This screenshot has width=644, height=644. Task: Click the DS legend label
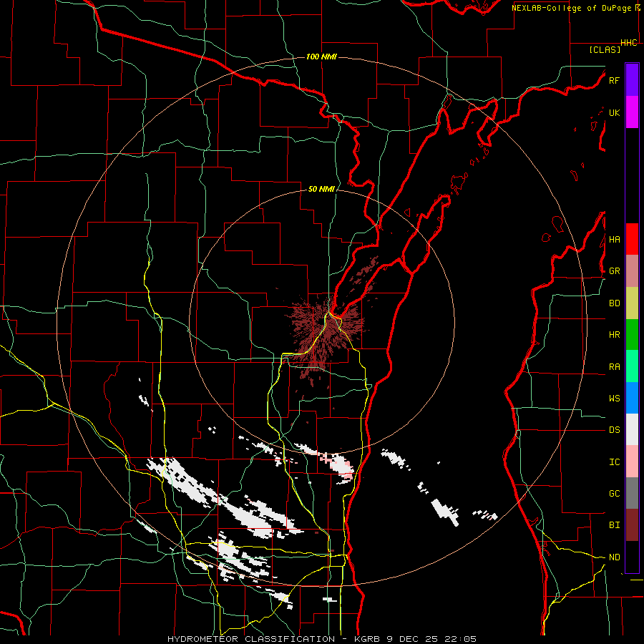pos(614,430)
